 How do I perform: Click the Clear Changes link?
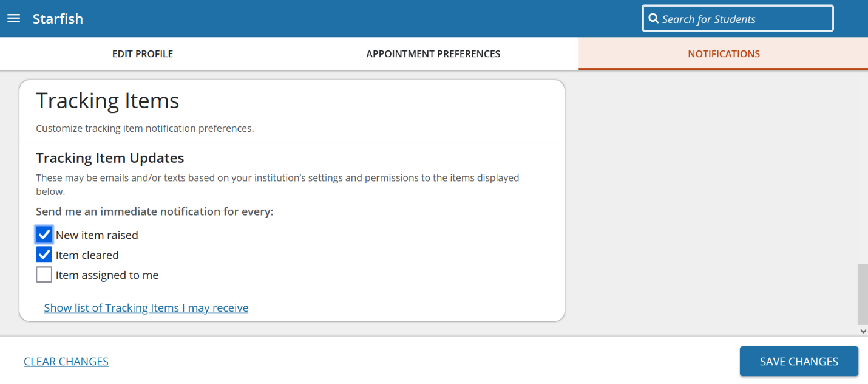(66, 362)
